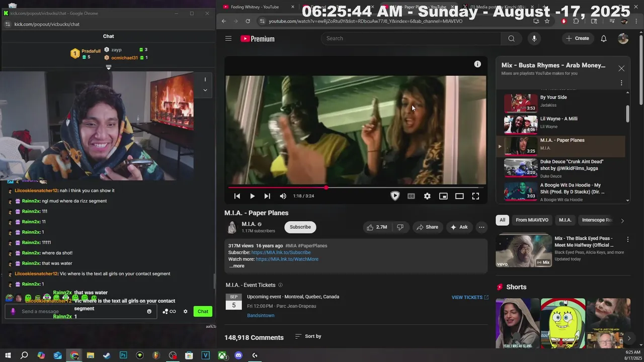Focus the YouTube search field
Screen dimensions: 644x362
411,39
